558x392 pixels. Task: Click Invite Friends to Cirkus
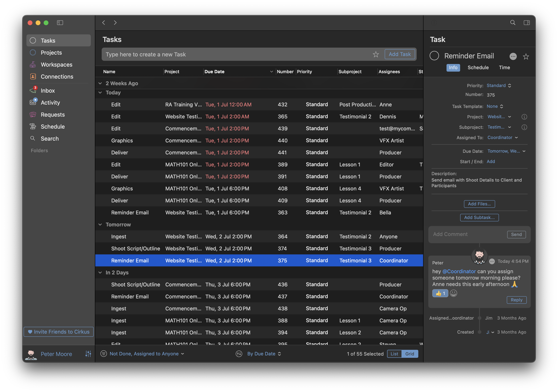point(59,332)
